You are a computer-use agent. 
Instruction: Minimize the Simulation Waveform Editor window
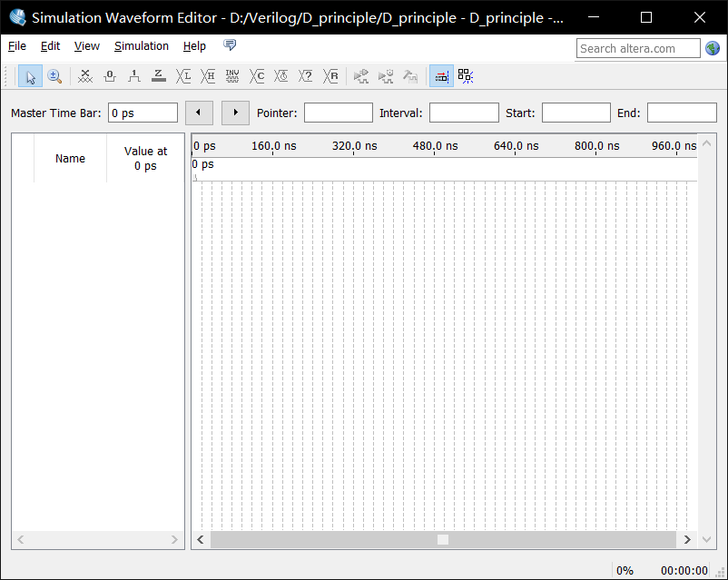[594, 17]
